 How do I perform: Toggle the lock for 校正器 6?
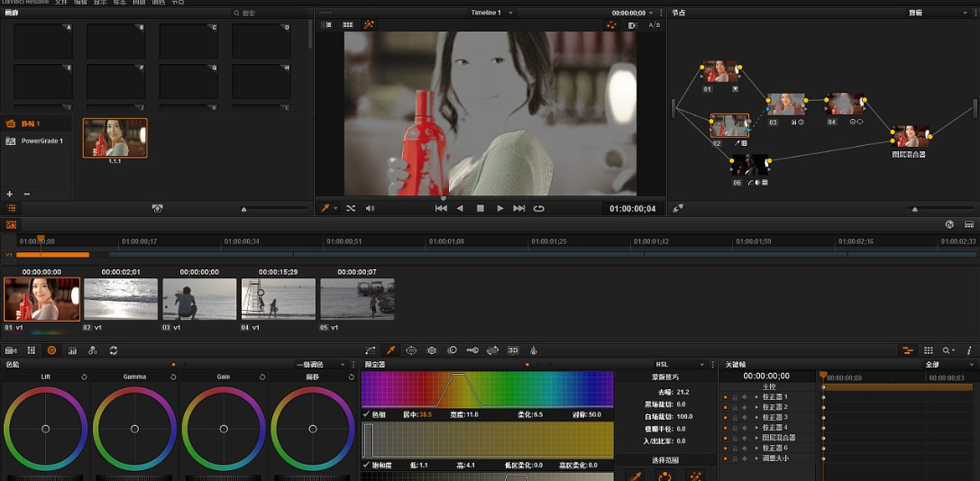point(735,448)
